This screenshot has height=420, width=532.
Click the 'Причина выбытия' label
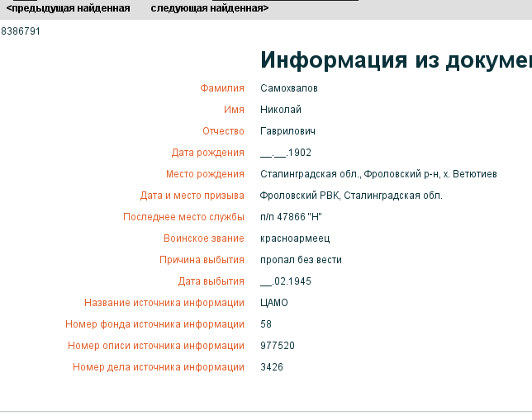[202, 260]
